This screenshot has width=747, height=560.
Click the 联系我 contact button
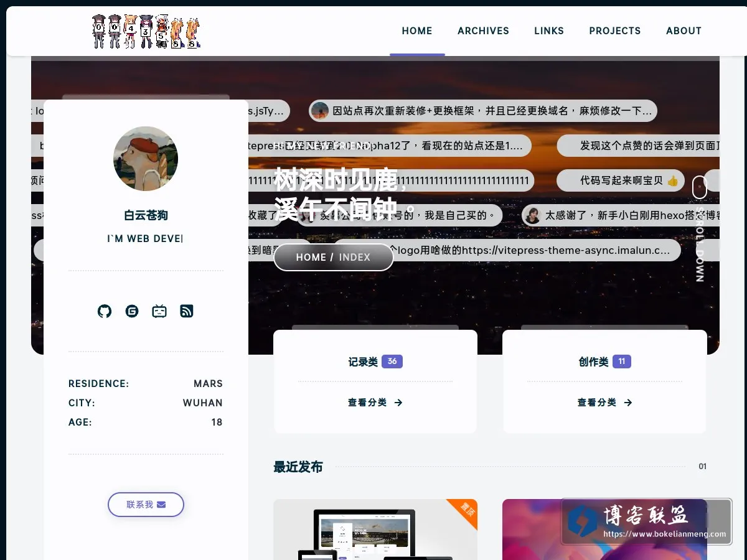click(x=146, y=505)
